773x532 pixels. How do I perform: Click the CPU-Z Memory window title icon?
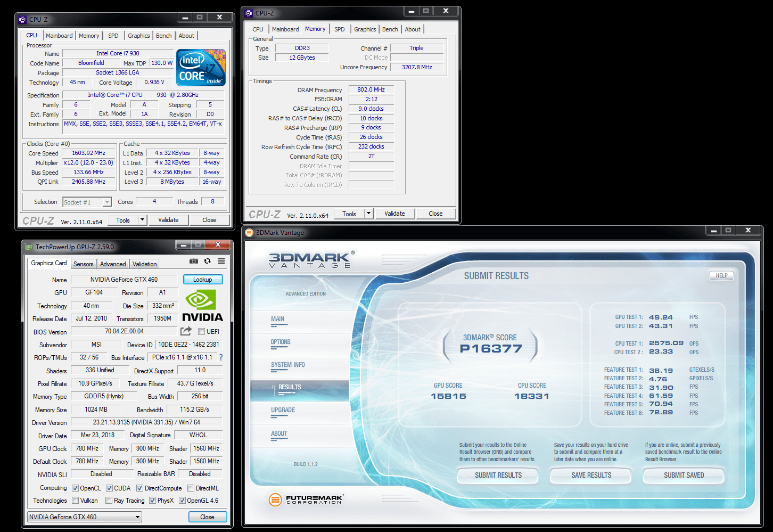[x=249, y=13]
